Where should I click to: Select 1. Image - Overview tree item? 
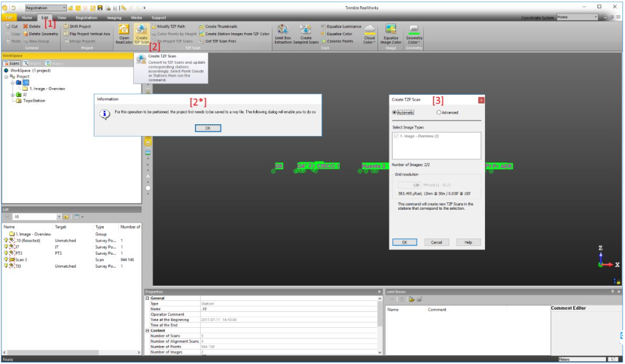(x=47, y=89)
